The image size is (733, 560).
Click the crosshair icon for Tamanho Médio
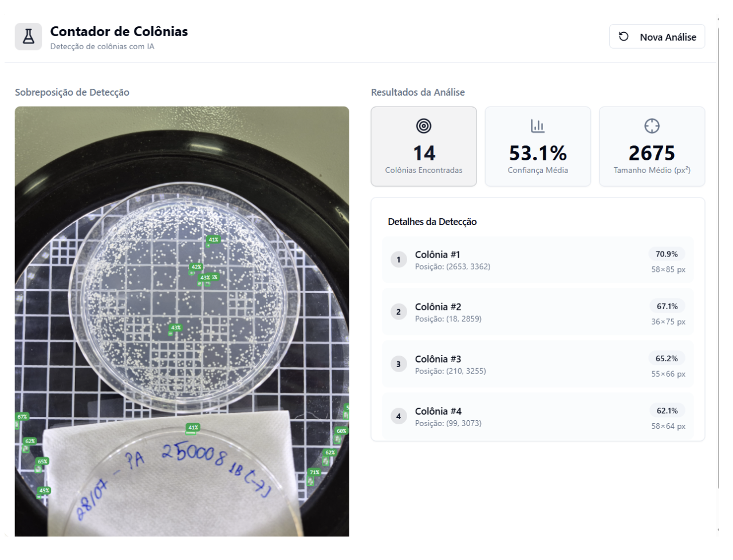click(652, 126)
